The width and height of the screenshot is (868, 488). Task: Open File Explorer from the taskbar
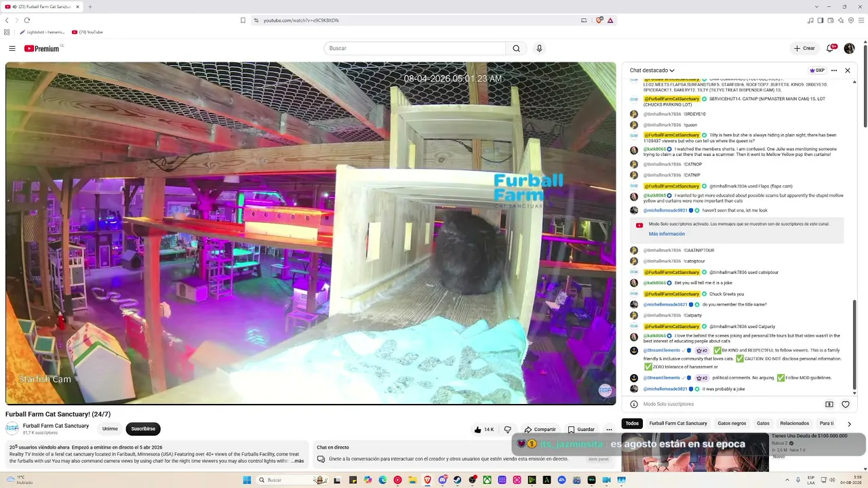pyautogui.click(x=412, y=480)
